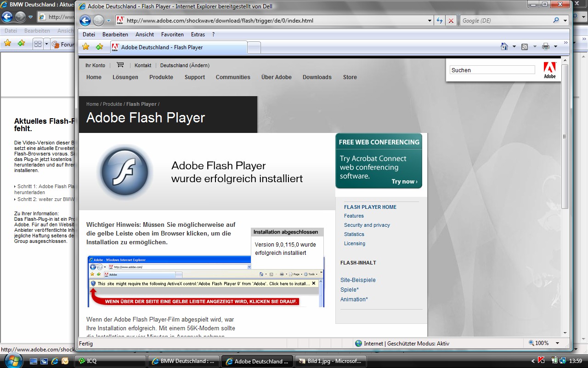Viewport: 588px width, 368px height.
Task: Click the Home house icon in command bar
Action: click(504, 46)
